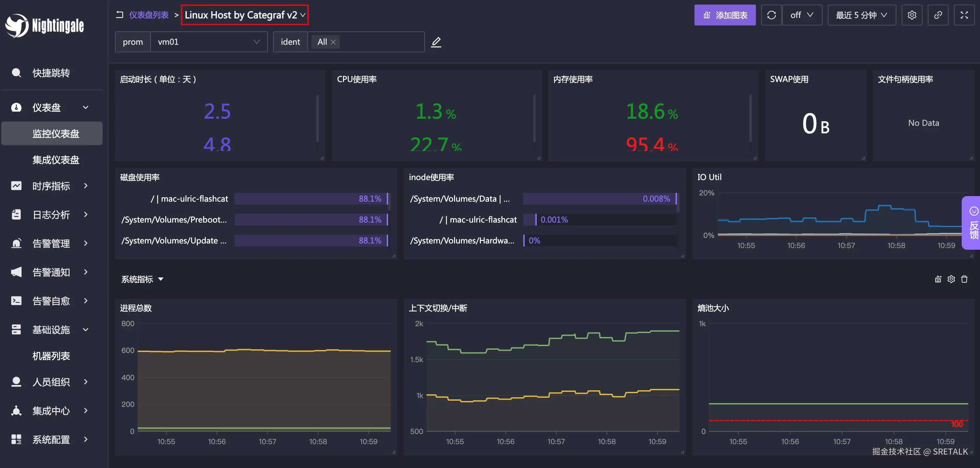This screenshot has height=468, width=980.
Task: Open 集成仪表盘 in sidebar
Action: click(x=56, y=160)
